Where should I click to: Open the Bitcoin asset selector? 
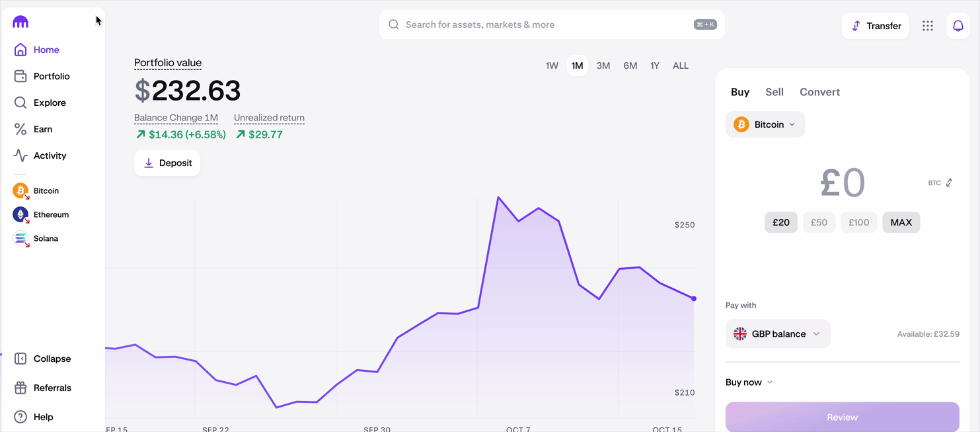[765, 124]
